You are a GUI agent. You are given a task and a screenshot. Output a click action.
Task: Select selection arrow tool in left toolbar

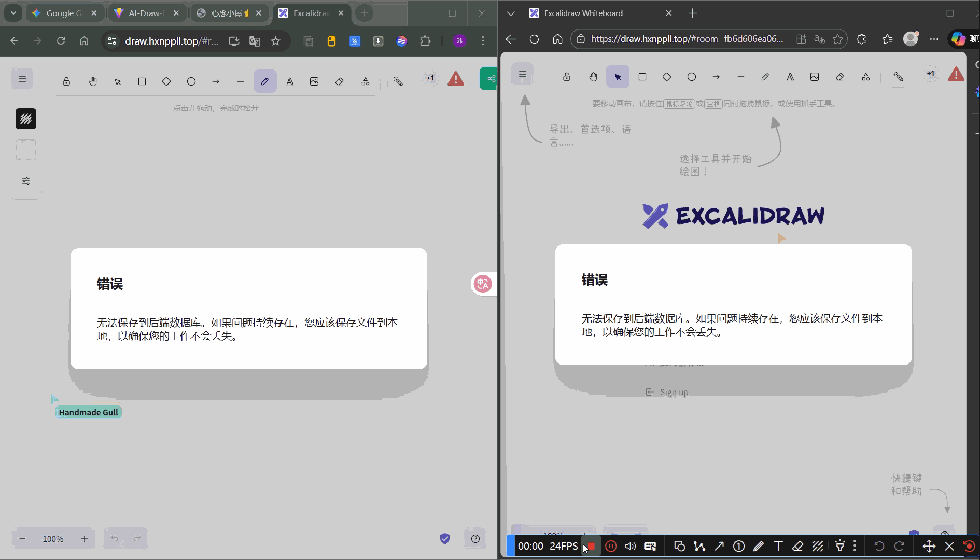[x=118, y=81]
